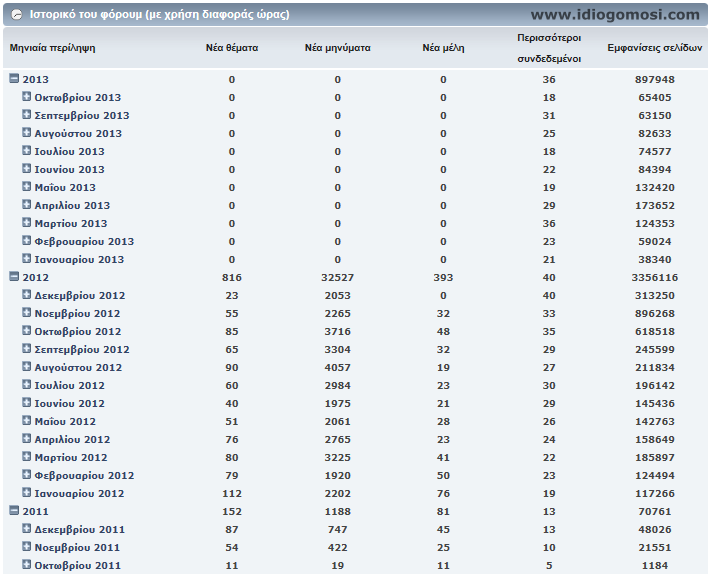Collapse the 2013 year row

point(14,79)
